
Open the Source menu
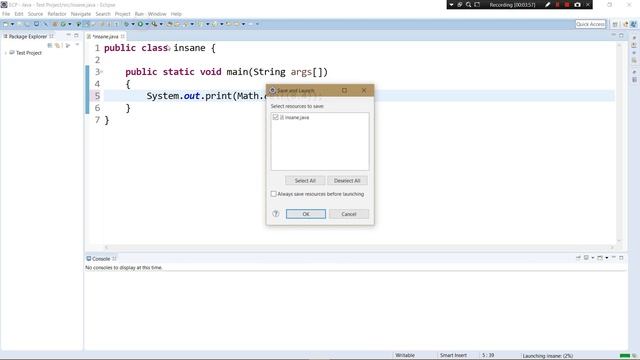coord(35,14)
